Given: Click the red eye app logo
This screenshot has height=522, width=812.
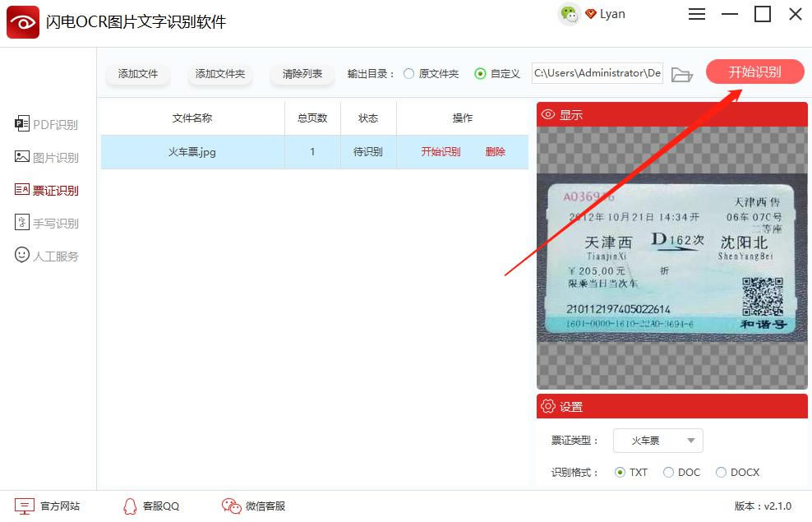Looking at the screenshot, I should coord(23,21).
